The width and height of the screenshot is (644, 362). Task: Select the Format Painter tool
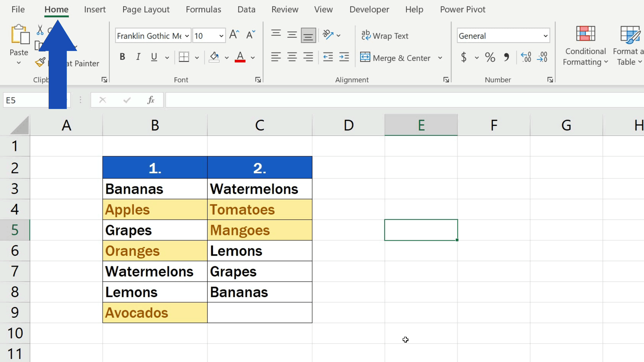point(40,63)
